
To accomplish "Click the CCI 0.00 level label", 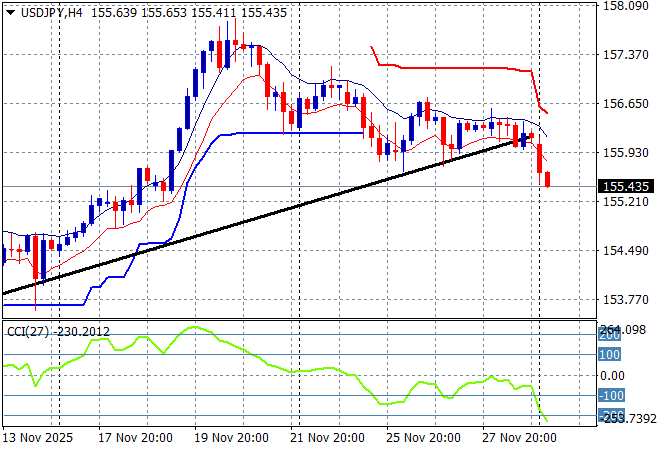I will (x=612, y=375).
